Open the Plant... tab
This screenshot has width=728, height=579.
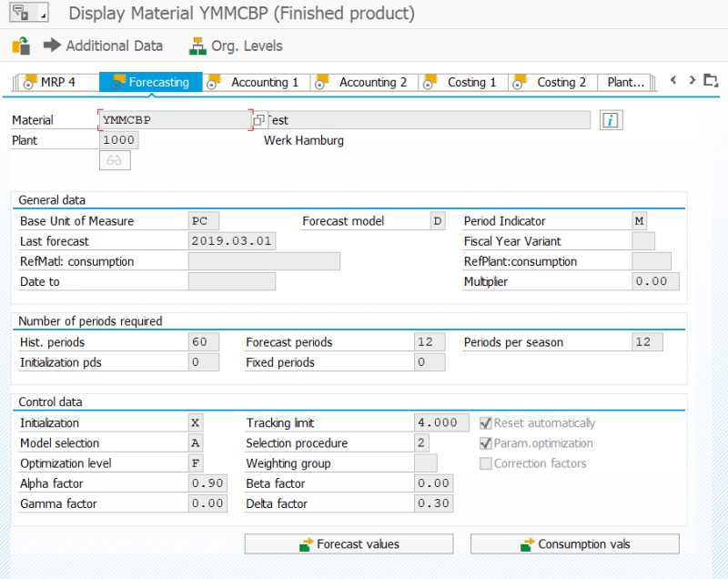click(625, 82)
